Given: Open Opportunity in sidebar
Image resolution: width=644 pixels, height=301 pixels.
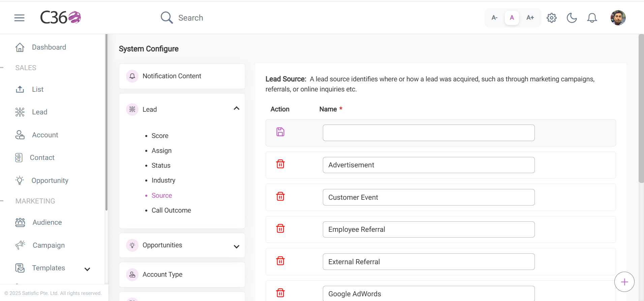Looking at the screenshot, I should (x=50, y=181).
